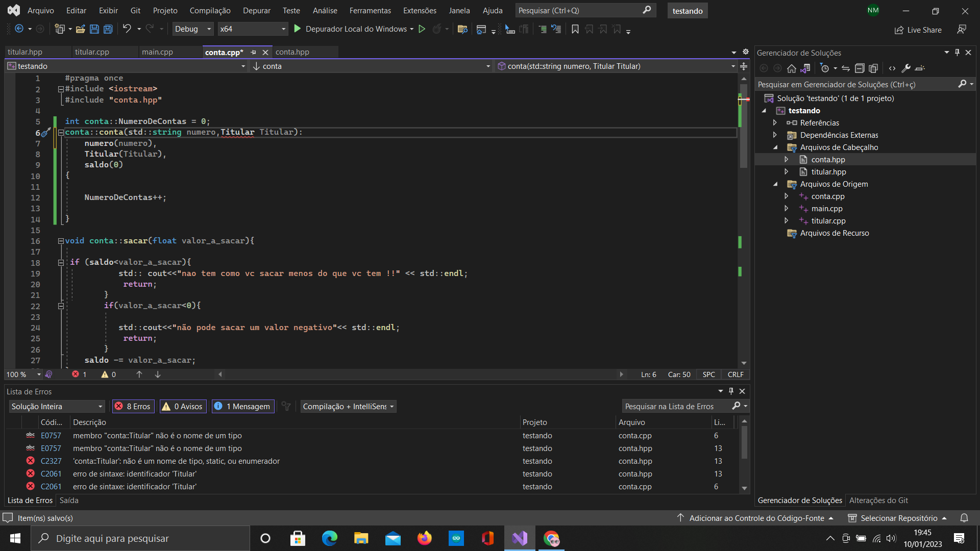
Task: Click Navigate Backward circle arrow icon
Action: click(x=19, y=29)
